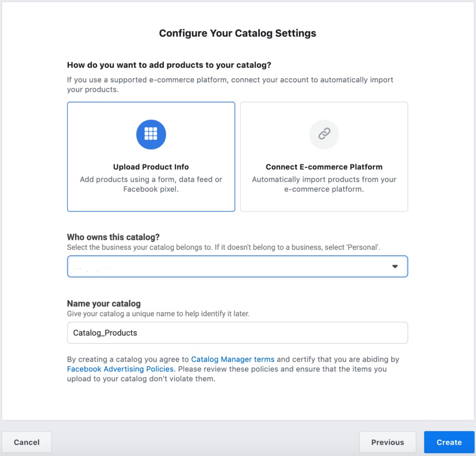The width and height of the screenshot is (476, 456).
Task: Click the dropdown arrow to choose a business
Action: point(395,266)
